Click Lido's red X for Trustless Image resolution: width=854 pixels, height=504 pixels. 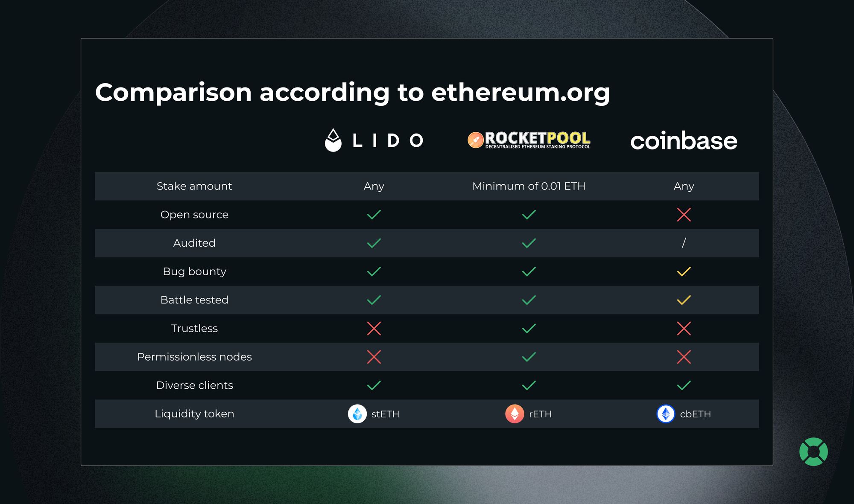374,329
